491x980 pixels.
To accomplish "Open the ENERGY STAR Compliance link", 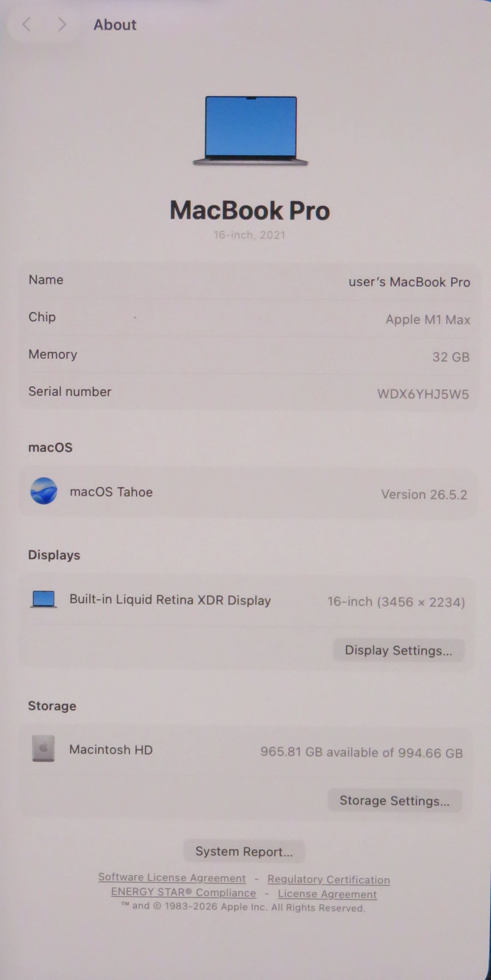I will 183,892.
